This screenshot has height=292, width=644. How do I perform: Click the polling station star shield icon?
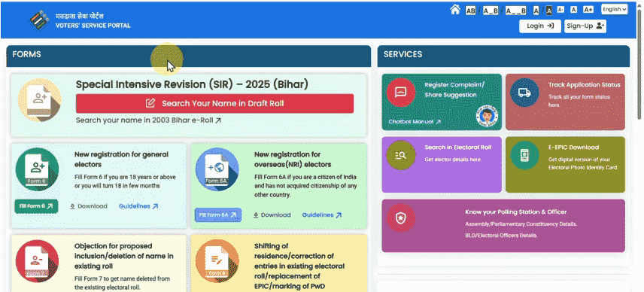coord(400,218)
